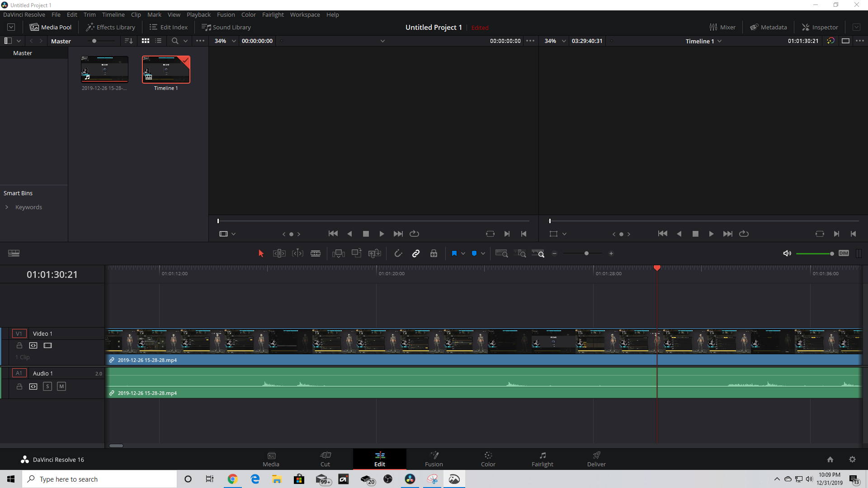Select the Blade Edit Mode tool
Image resolution: width=868 pixels, height=488 pixels.
point(316,253)
